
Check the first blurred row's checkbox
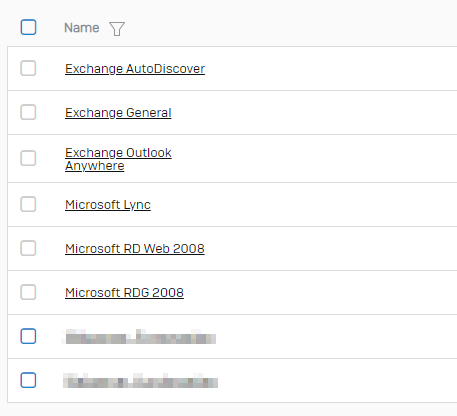tap(28, 336)
